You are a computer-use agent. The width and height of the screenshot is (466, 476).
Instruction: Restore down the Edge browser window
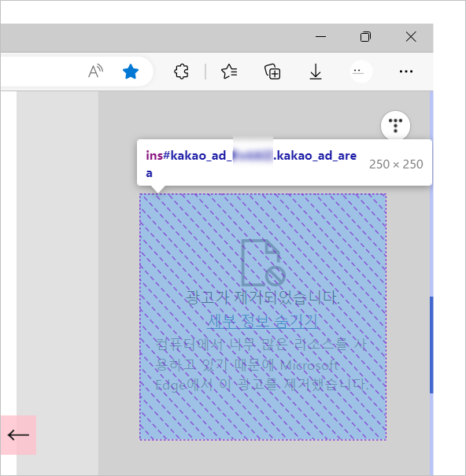coord(365,37)
